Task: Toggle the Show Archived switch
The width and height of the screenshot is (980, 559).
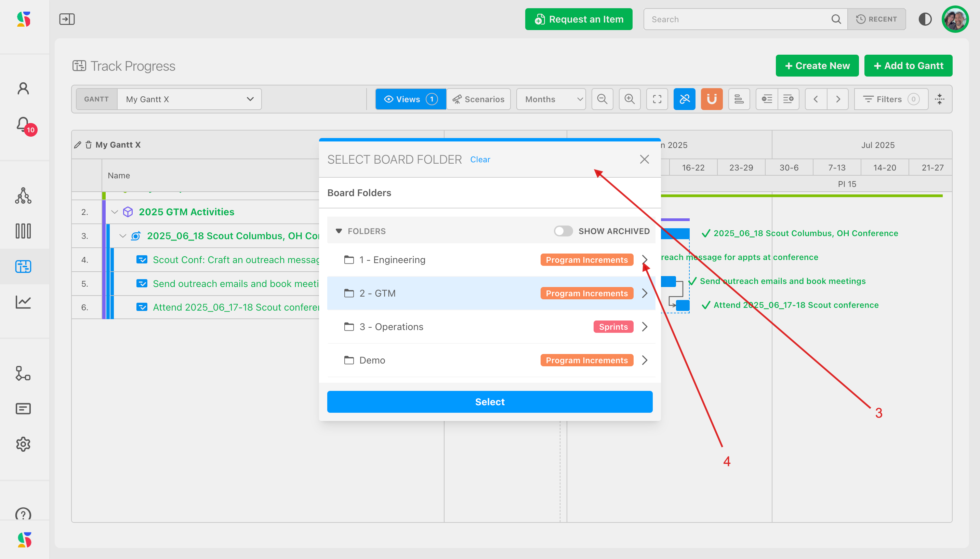Action: 563,231
